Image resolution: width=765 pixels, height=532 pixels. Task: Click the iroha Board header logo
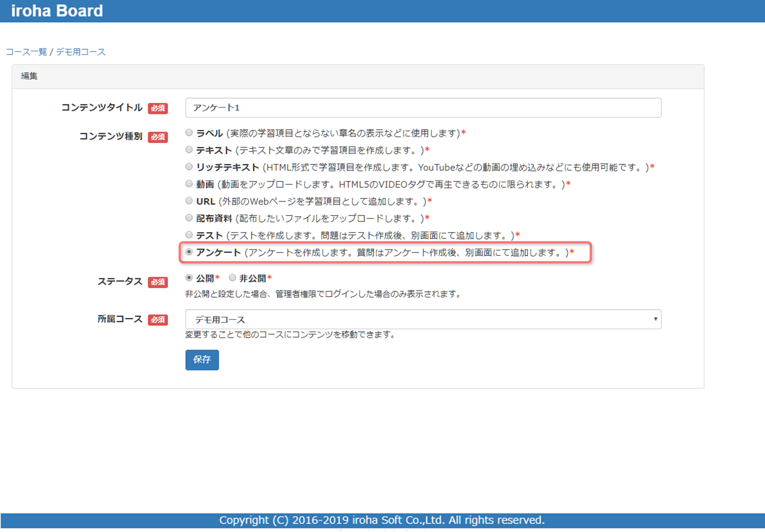pos(57,11)
